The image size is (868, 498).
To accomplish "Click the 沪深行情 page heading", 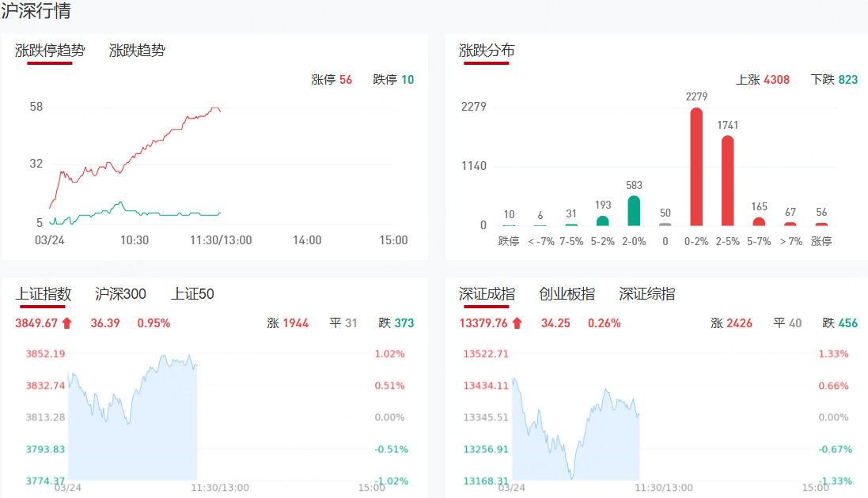I will [36, 11].
